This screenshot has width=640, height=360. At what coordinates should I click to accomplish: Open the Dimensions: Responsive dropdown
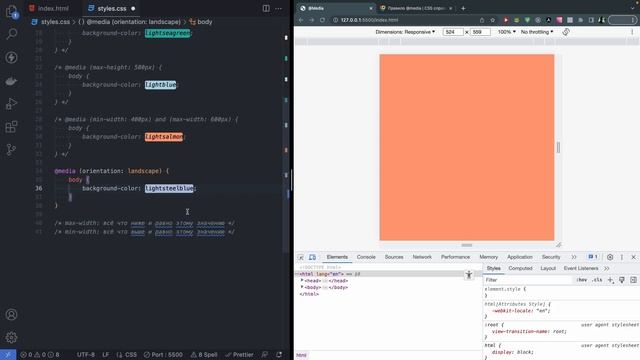[x=405, y=32]
